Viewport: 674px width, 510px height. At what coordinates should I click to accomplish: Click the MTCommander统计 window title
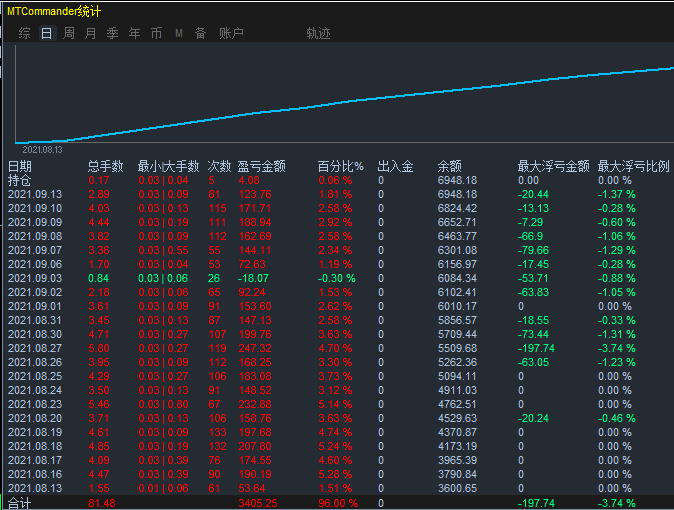point(54,11)
